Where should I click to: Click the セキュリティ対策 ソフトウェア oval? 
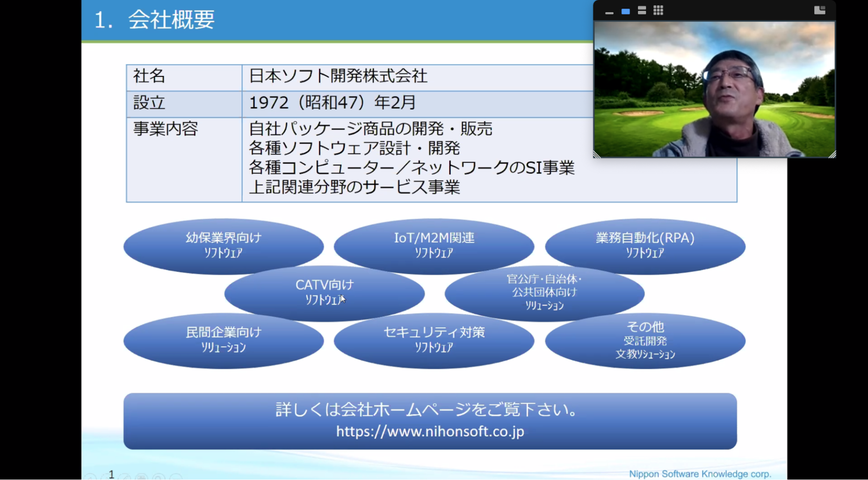(x=434, y=341)
